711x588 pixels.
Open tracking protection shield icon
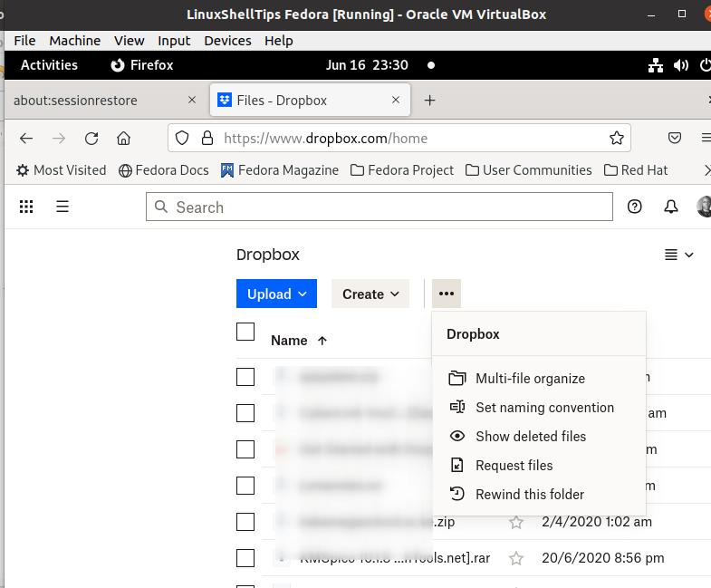coord(182,138)
